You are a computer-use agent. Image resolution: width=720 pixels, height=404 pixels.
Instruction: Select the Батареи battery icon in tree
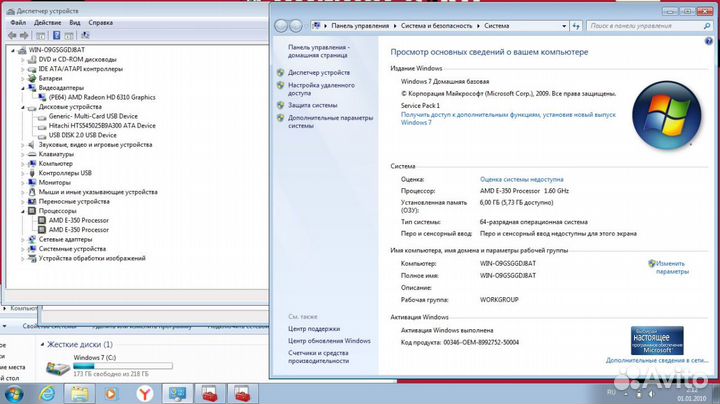pyautogui.click(x=32, y=79)
